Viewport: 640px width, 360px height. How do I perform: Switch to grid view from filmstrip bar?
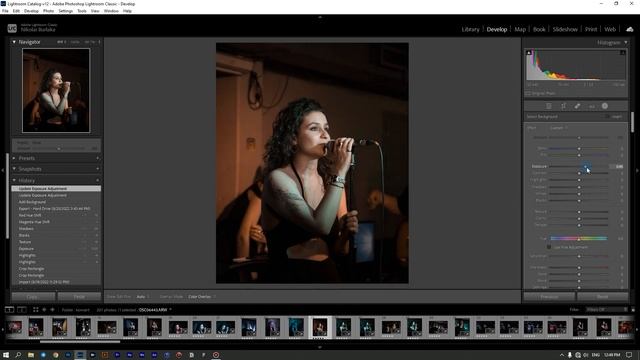click(36, 310)
